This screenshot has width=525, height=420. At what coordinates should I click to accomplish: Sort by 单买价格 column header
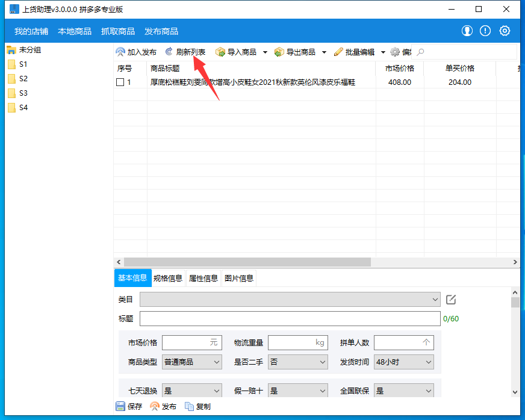point(460,69)
